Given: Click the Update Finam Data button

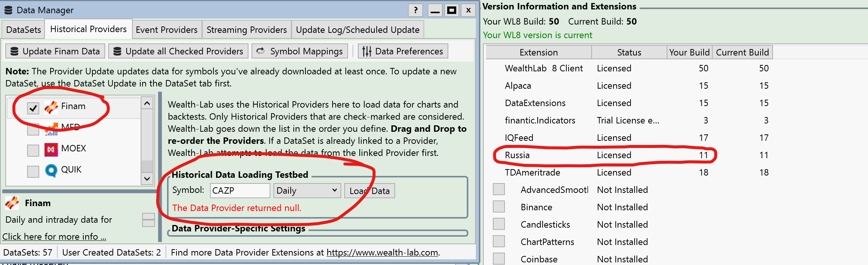Looking at the screenshot, I should pos(55,51).
